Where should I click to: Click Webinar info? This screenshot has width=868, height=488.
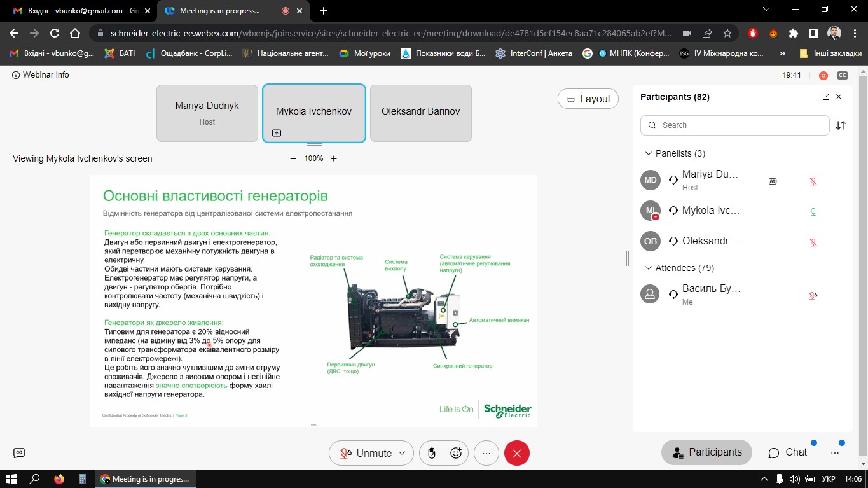(x=41, y=75)
